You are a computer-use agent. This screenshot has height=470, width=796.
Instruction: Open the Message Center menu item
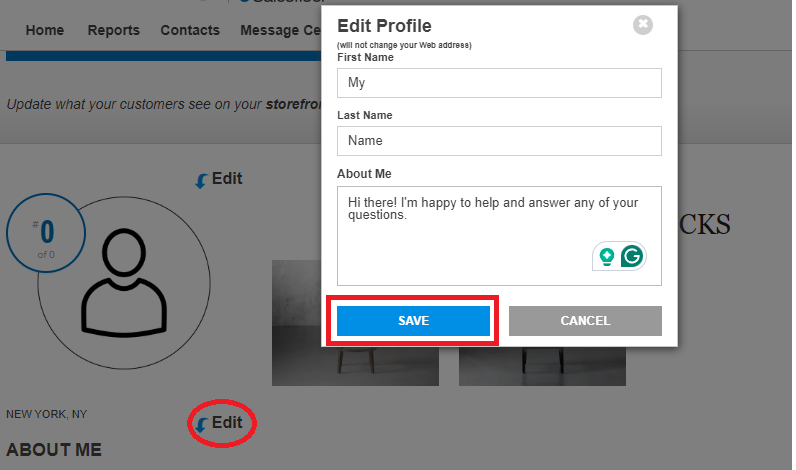281,30
